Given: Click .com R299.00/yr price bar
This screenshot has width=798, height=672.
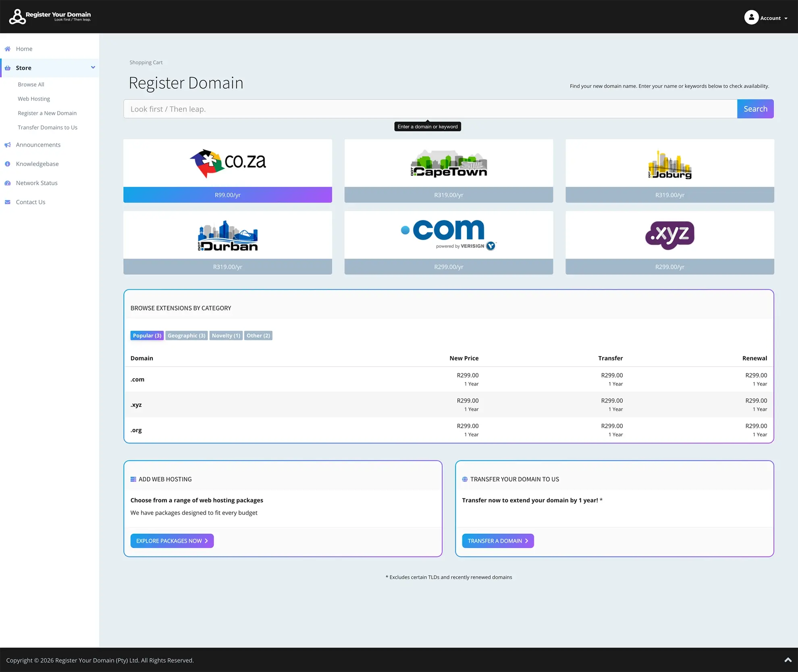Looking at the screenshot, I should click(449, 267).
